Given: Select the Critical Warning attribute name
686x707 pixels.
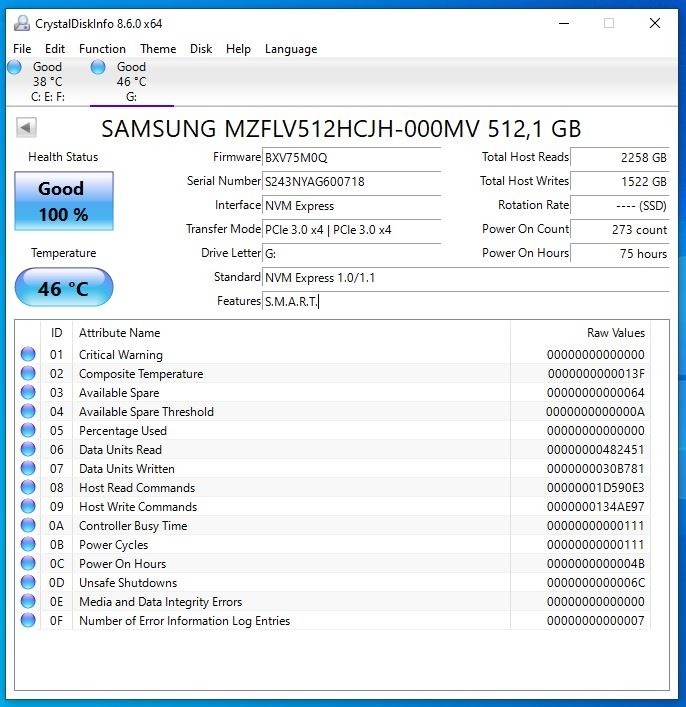Looking at the screenshot, I should point(120,355).
